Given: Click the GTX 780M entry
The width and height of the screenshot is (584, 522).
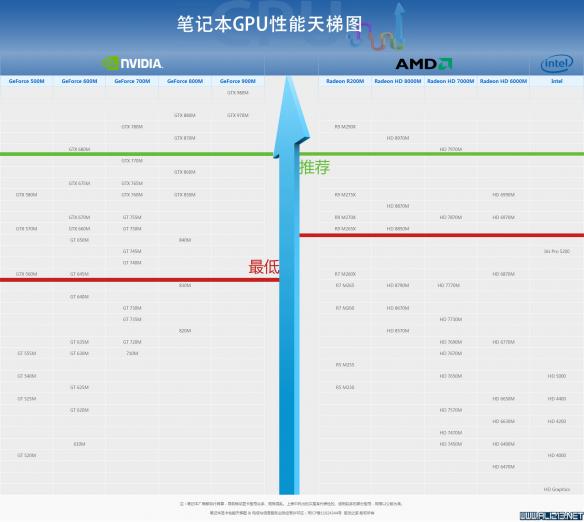Looking at the screenshot, I should point(132,127).
